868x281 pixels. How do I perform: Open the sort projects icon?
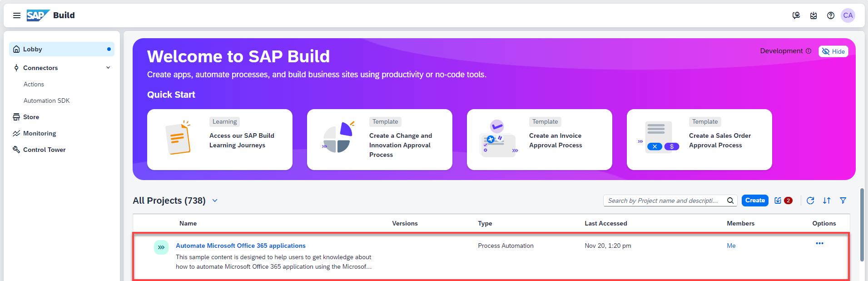827,201
